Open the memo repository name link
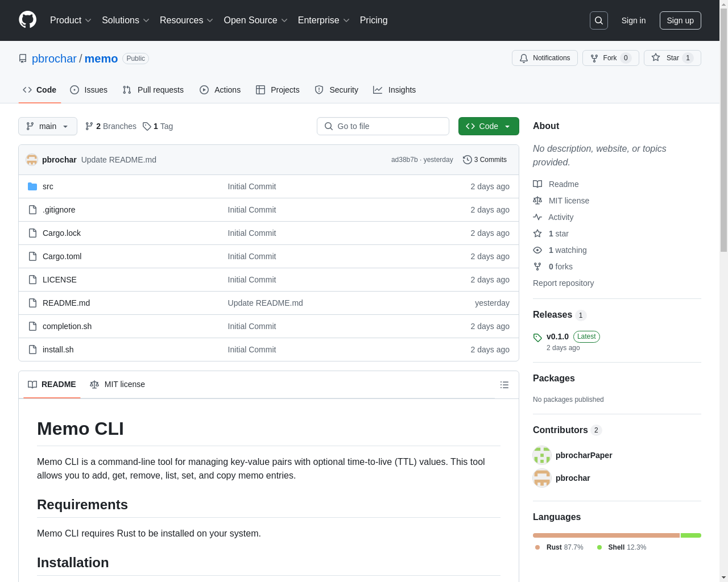Image resolution: width=728 pixels, height=582 pixels. pos(101,59)
